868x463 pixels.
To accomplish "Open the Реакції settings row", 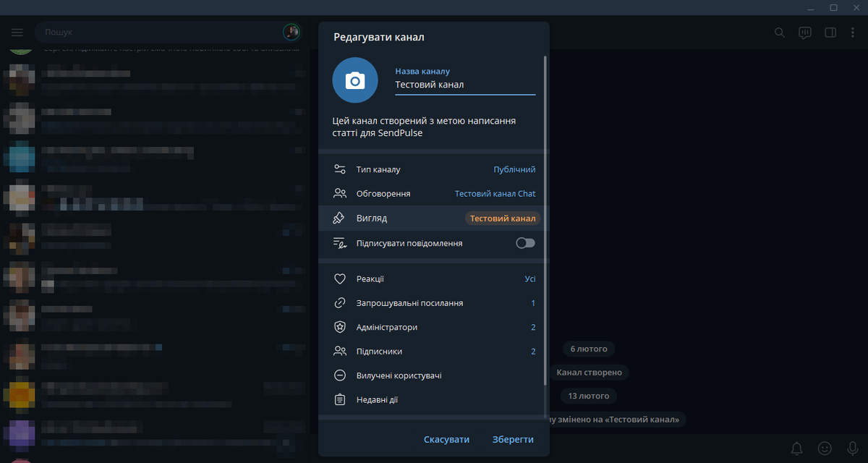I will (x=434, y=279).
